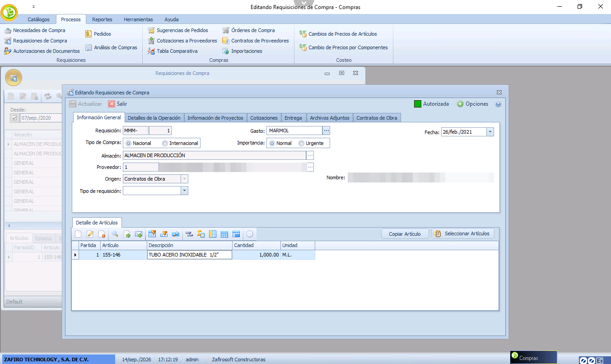Open the Almacén lookup ellipsis button
Image resolution: width=611 pixels, height=364 pixels.
tap(310, 155)
